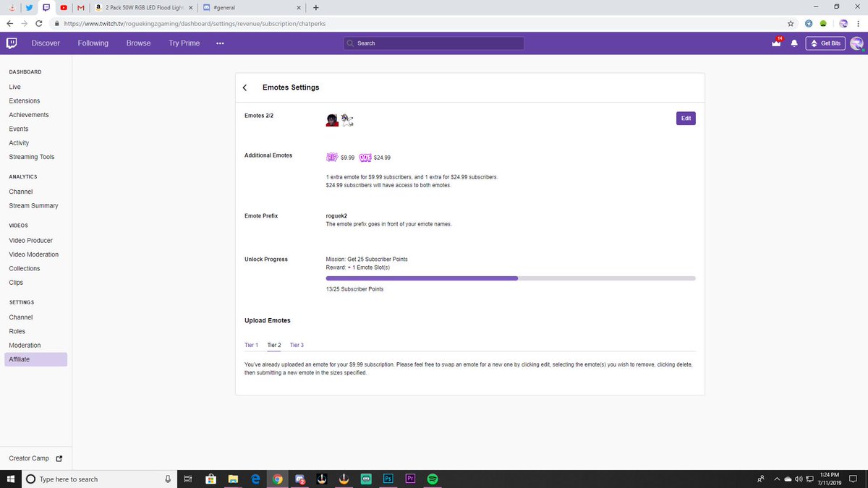
Task: Select the Tier 3 upload tab
Action: pyautogui.click(x=297, y=345)
